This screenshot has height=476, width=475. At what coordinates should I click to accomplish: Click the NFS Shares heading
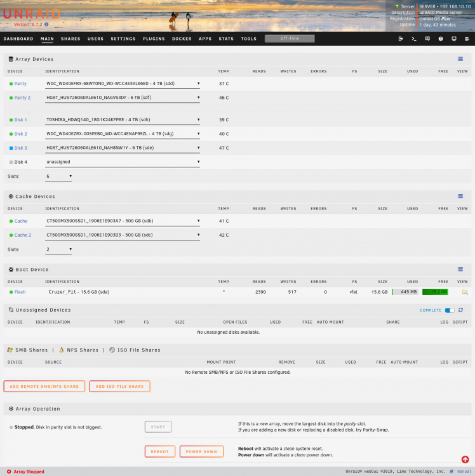point(83,350)
